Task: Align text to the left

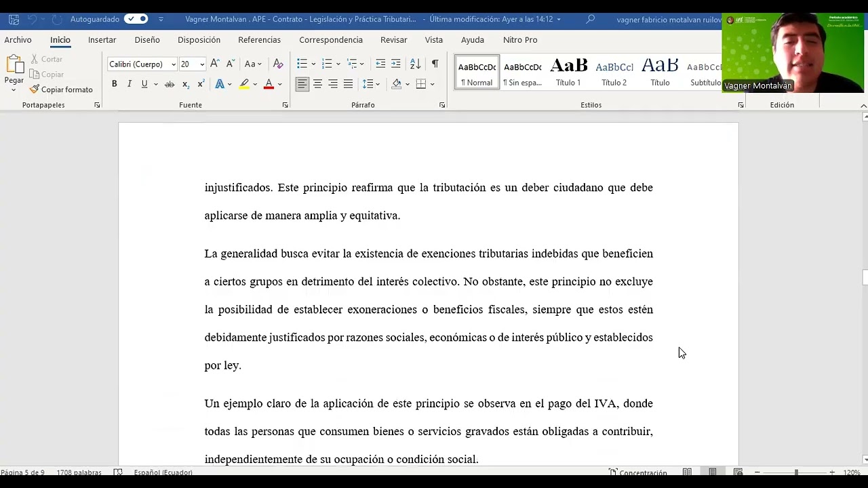Action: [x=302, y=84]
